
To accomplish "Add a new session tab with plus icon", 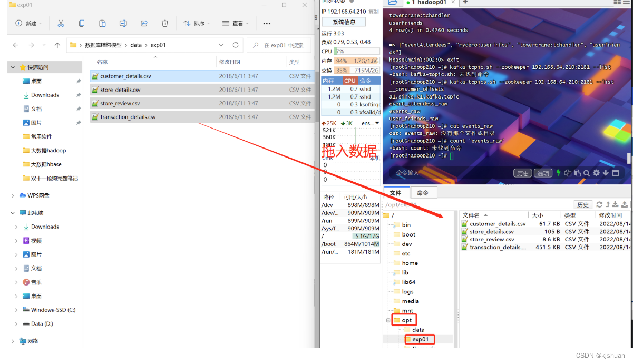I will (465, 2).
